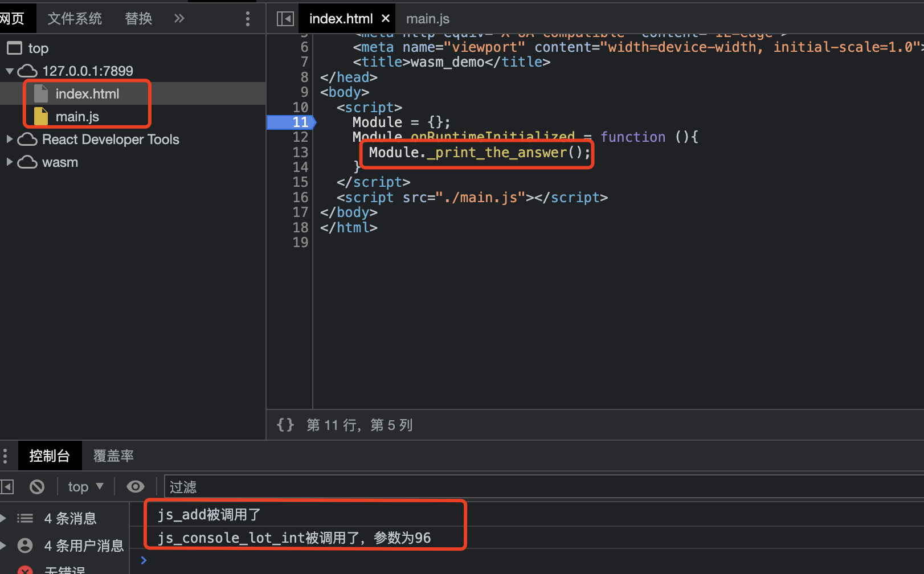Expand the React Developer Tools node

pos(9,139)
